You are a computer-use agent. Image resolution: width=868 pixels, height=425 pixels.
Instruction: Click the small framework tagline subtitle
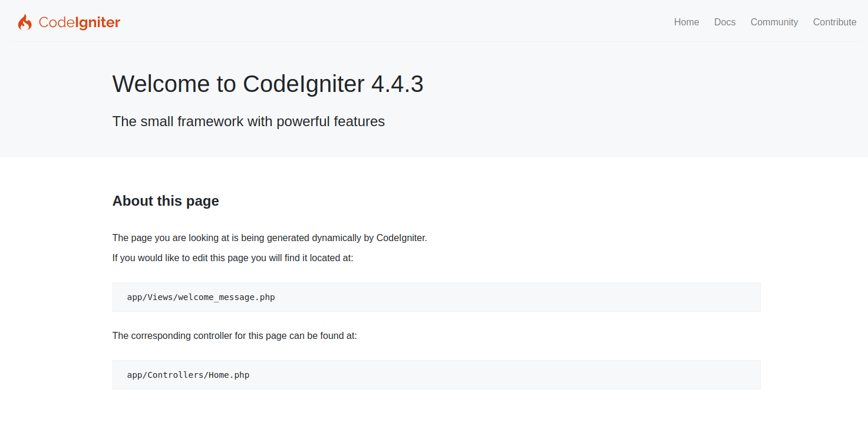coord(248,121)
